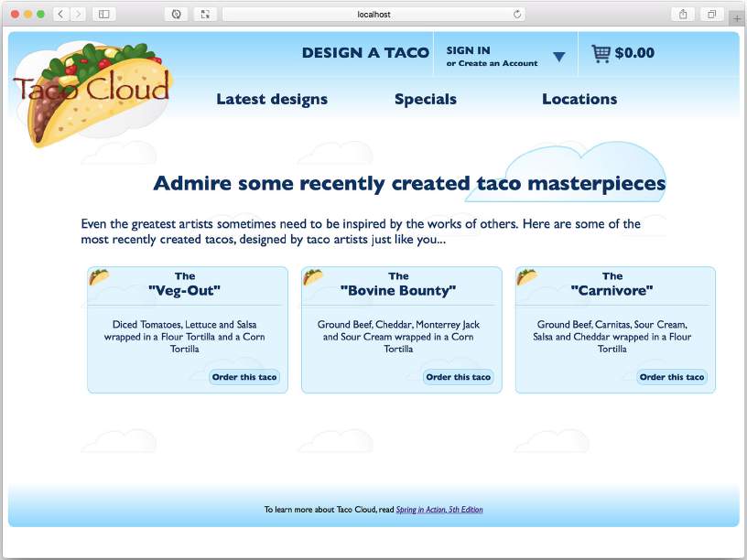Click the taco icon on Carnivore card
The width and height of the screenshot is (747, 560).
coord(527,276)
